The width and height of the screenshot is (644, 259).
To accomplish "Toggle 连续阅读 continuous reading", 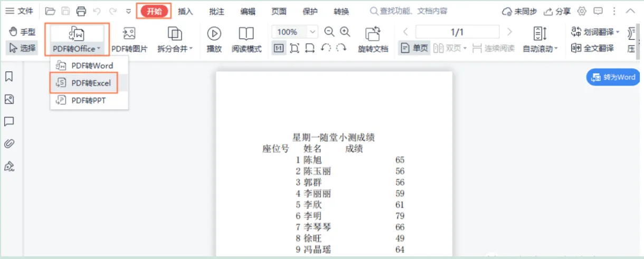I will (493, 48).
